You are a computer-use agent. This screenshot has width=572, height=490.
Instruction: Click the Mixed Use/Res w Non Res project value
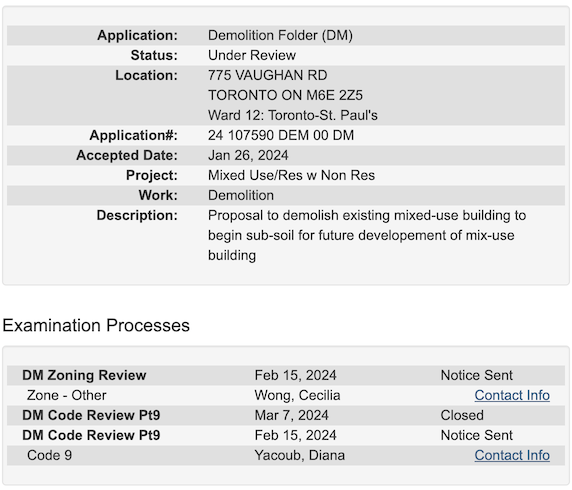291,175
